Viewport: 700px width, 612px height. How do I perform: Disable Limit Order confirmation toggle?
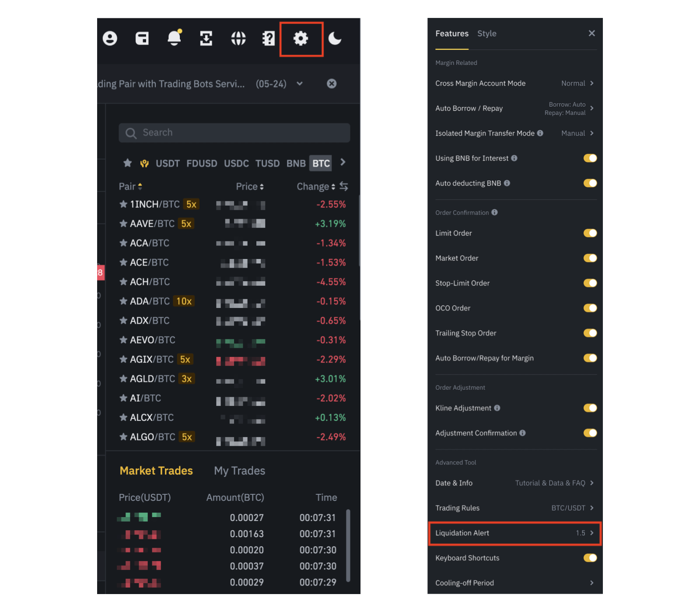pos(590,233)
